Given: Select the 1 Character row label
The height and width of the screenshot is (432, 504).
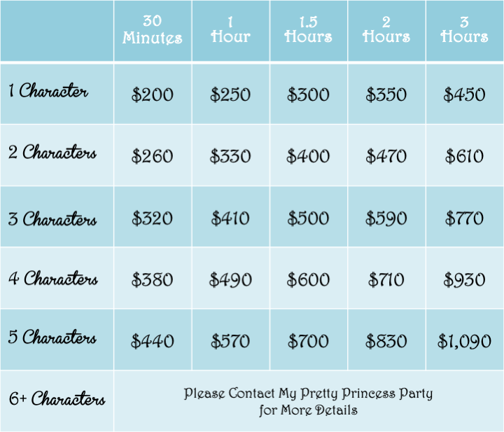Looking at the screenshot, I should coord(48,90).
